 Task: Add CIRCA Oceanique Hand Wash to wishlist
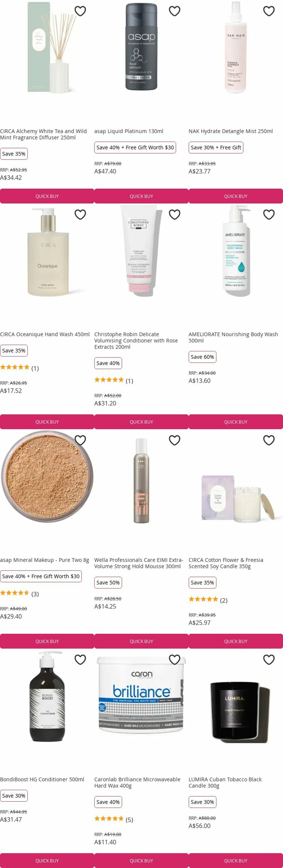[80, 215]
